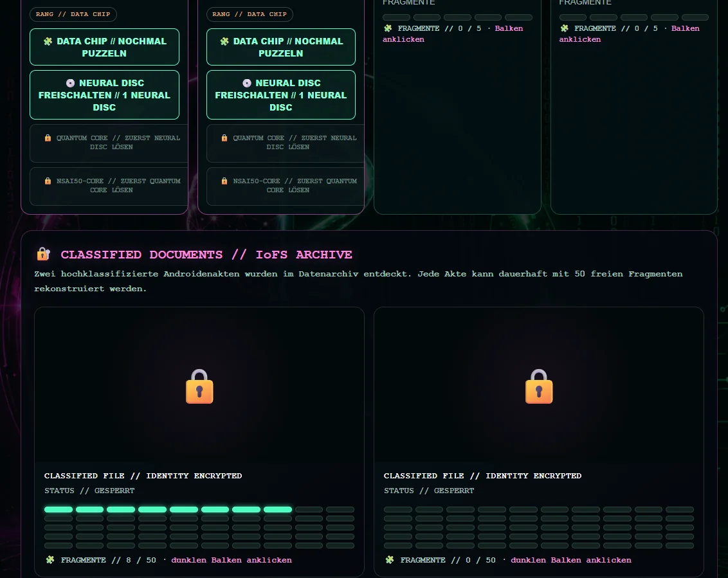Select the locked NSAI50-CORE row in the second card
Viewport: 728px width, 578px height.
tap(285, 186)
